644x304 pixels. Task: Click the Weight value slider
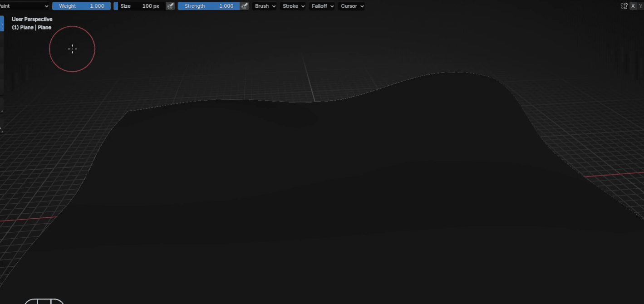(81, 6)
